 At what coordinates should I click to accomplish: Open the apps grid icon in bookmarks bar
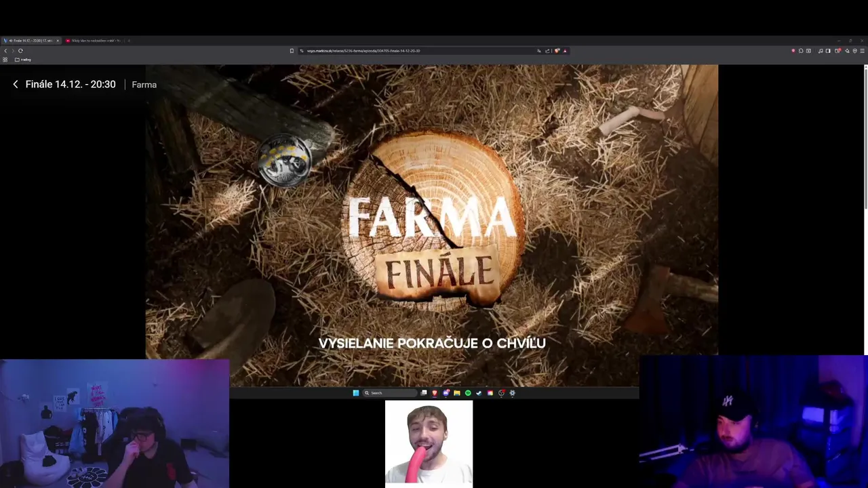point(5,60)
